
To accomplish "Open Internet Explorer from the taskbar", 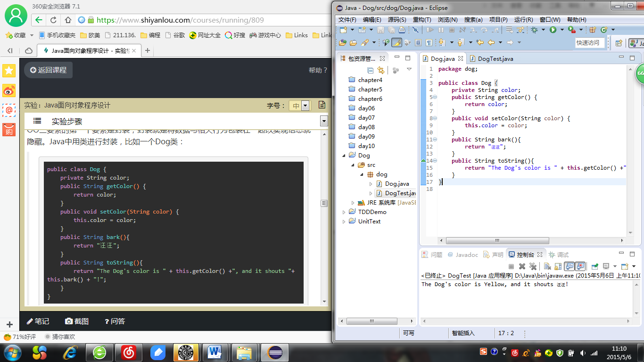I will [x=70, y=352].
